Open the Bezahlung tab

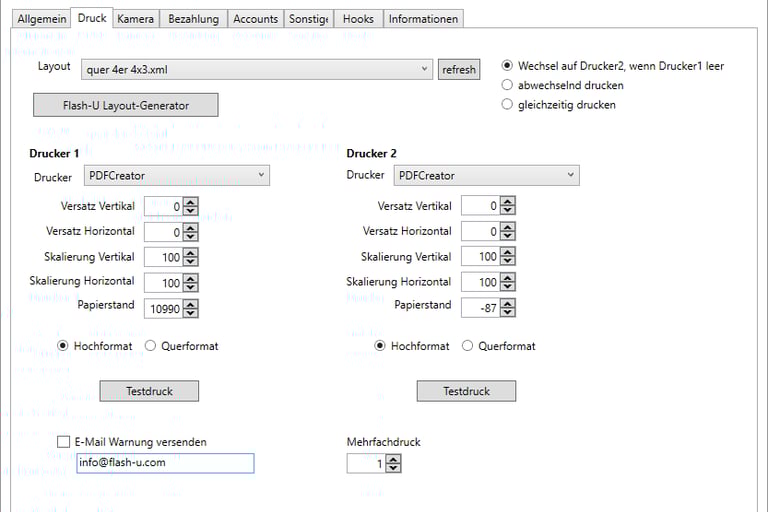[x=193, y=19]
